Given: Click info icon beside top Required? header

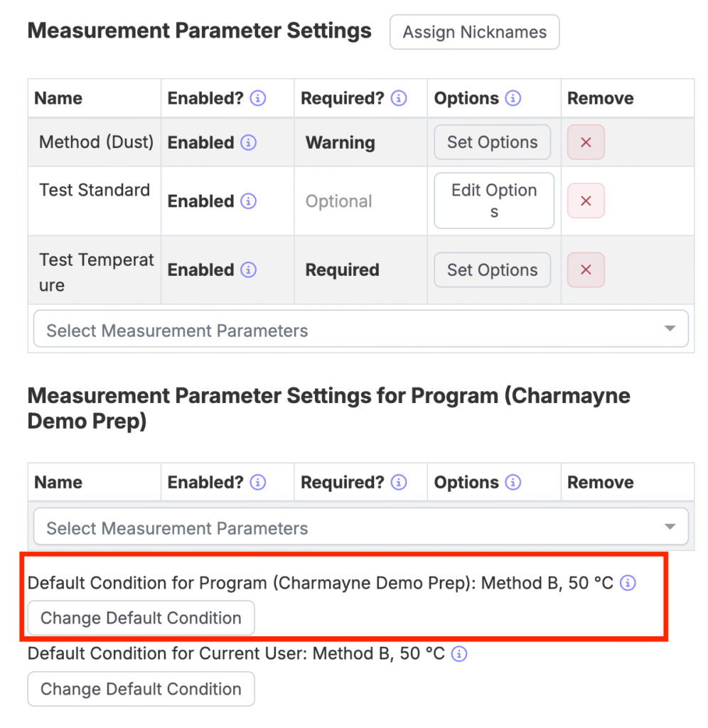Looking at the screenshot, I should [x=398, y=98].
